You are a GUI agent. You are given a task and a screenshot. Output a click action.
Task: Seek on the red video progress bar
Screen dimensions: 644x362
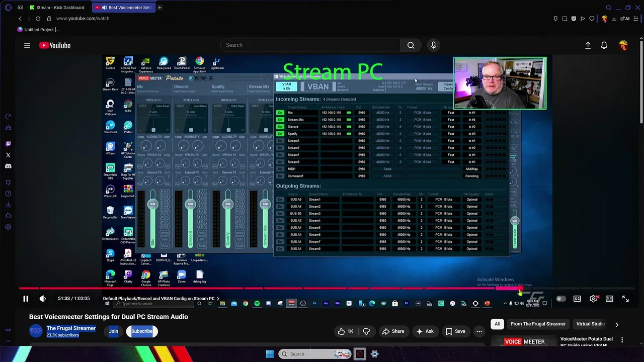point(326,289)
